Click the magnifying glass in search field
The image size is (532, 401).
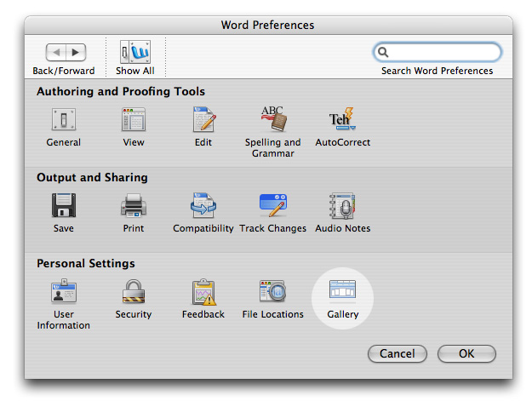[383, 52]
